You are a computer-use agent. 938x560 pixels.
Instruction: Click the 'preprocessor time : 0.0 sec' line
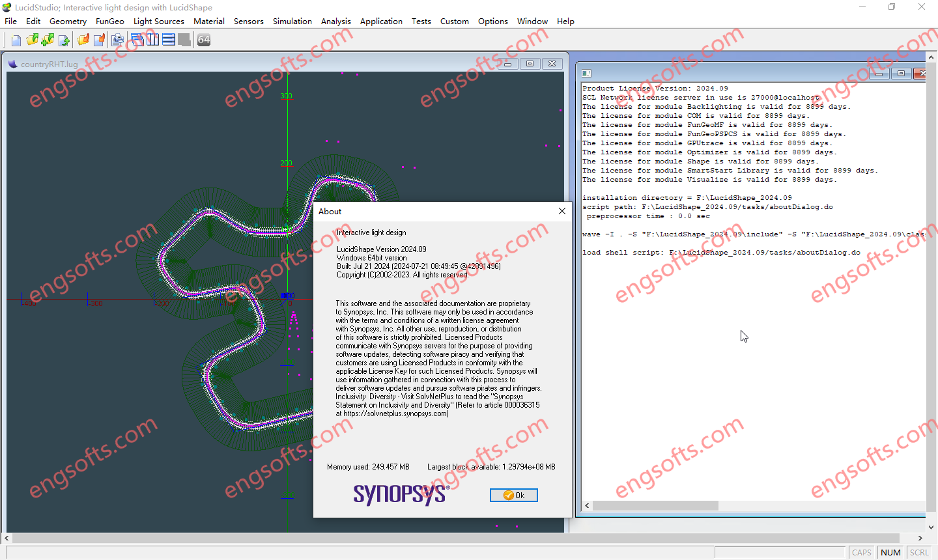click(x=648, y=216)
